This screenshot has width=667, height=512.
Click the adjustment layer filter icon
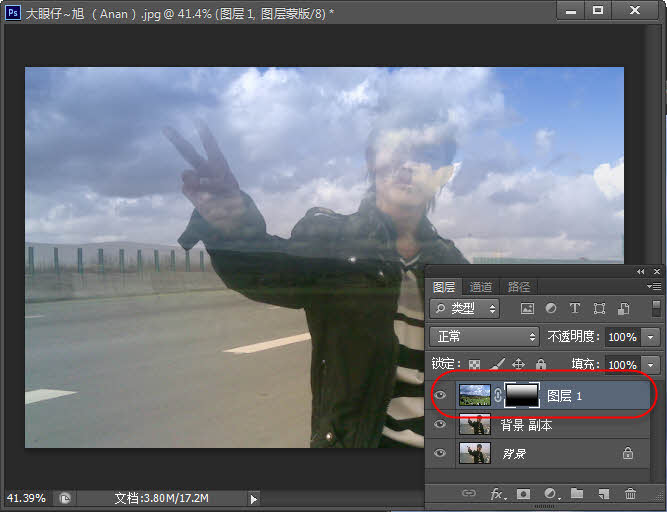(x=551, y=309)
